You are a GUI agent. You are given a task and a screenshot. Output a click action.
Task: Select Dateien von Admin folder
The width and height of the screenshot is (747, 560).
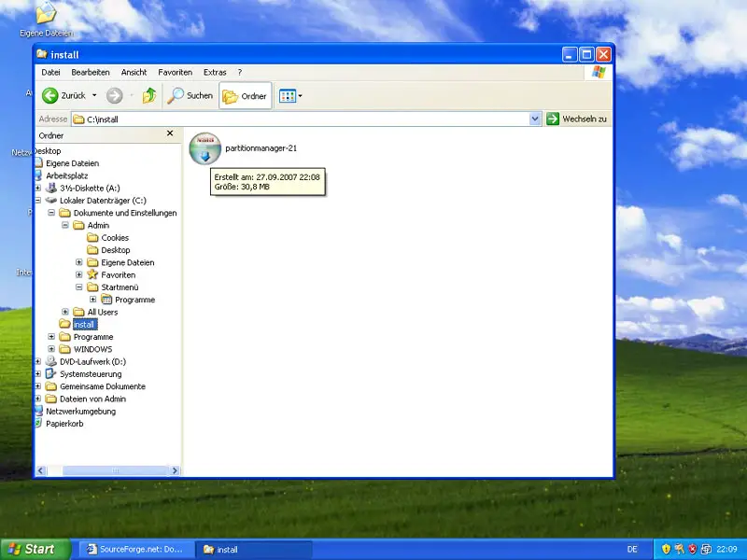[92, 399]
